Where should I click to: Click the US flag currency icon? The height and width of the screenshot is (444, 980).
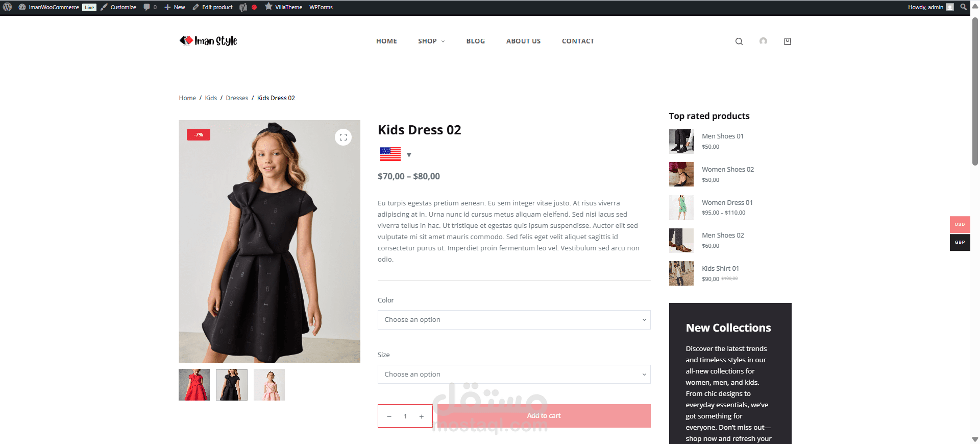tap(390, 154)
